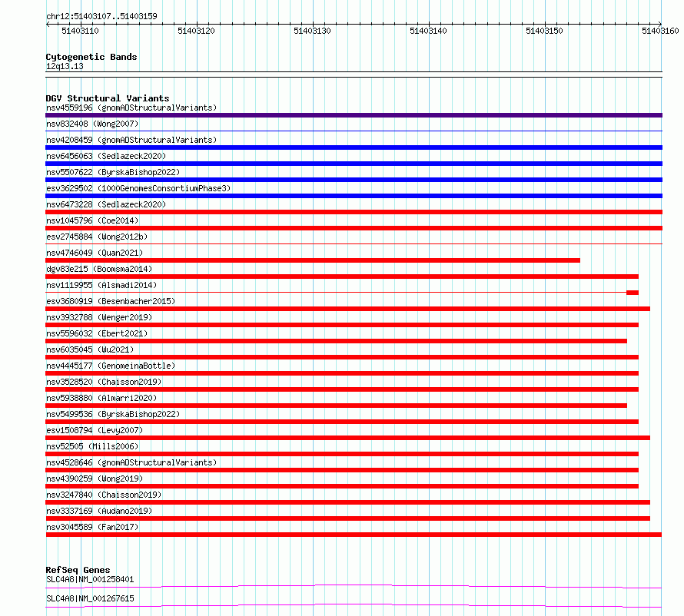Select the blue bar under nsv6456063

click(x=354, y=164)
